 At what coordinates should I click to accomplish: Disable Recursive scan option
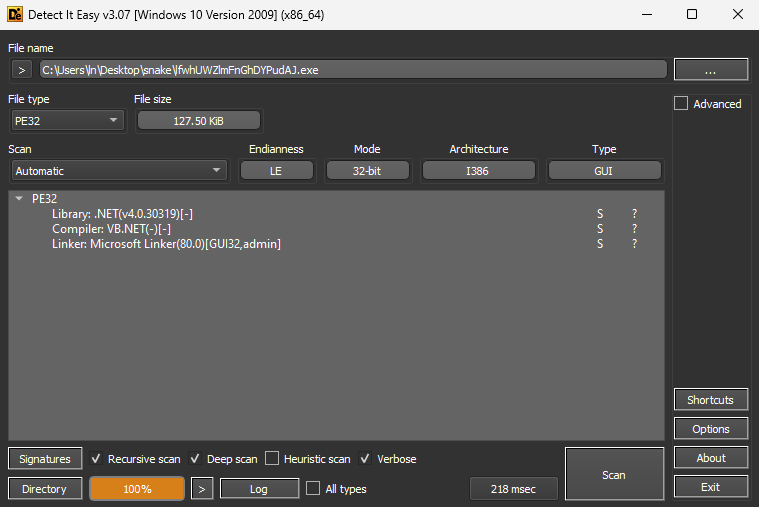point(97,459)
